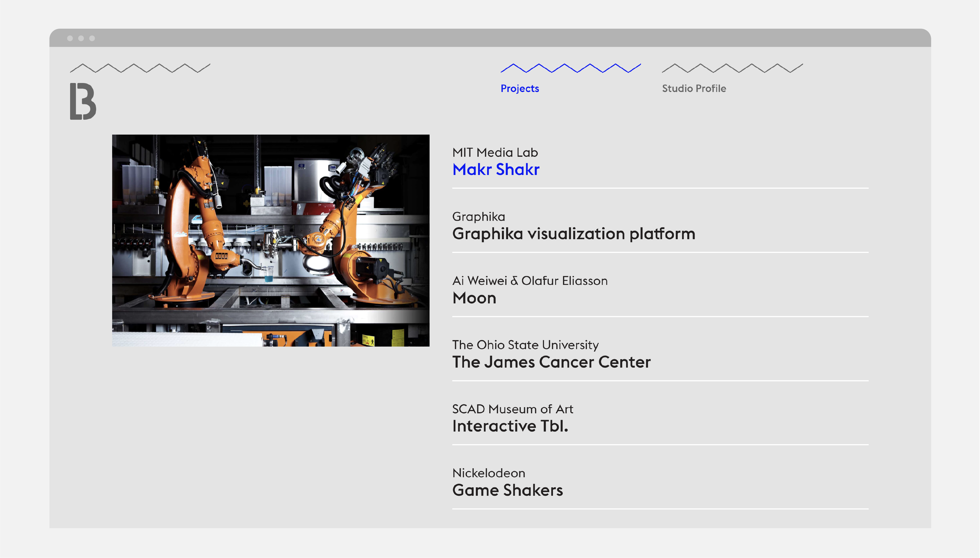Click the studio B logo
The image size is (980, 558).
83,101
